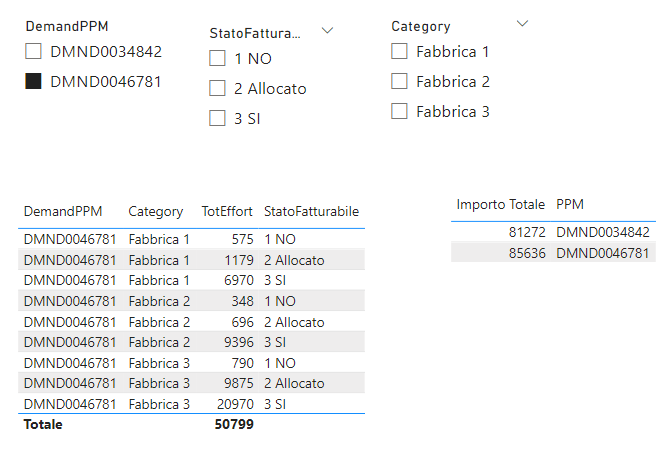Click '1 NO' cell in the 348 row
The image size is (671, 458).
pos(280,301)
